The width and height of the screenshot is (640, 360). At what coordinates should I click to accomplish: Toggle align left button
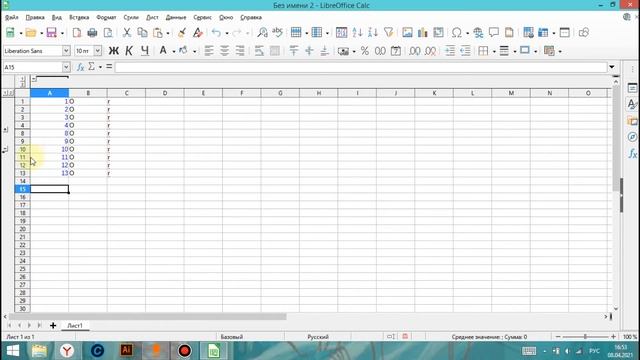[x=209, y=51]
